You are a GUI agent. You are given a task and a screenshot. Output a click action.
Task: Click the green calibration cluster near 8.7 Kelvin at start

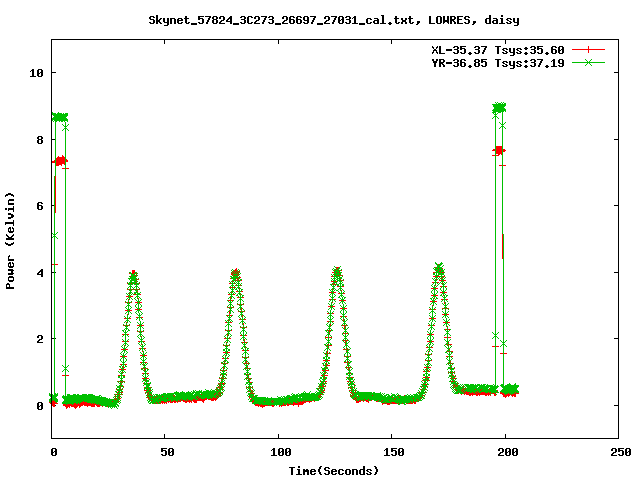point(60,117)
